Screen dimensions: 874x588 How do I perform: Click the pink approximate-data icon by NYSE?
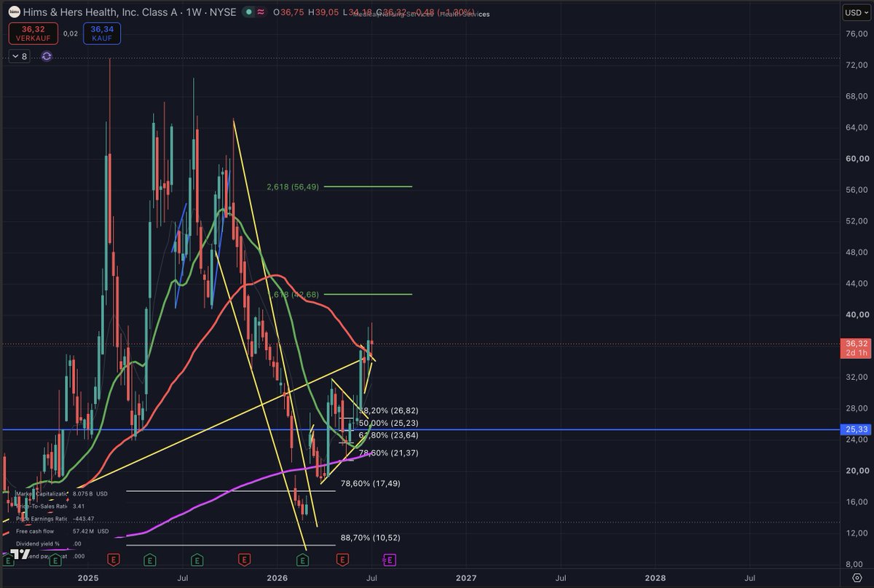click(x=261, y=12)
